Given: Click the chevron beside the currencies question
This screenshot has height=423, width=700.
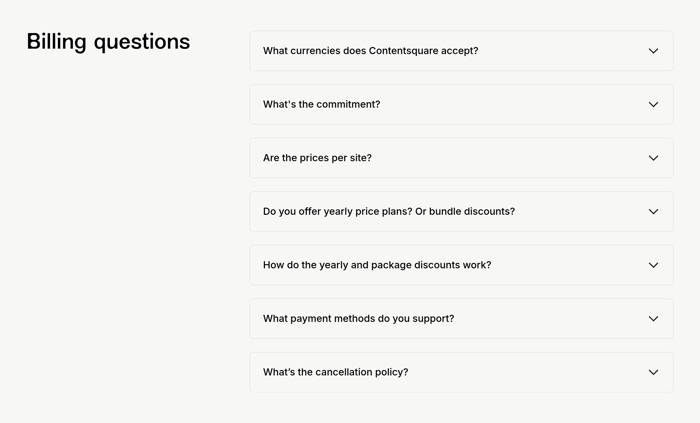Looking at the screenshot, I should pos(653,51).
